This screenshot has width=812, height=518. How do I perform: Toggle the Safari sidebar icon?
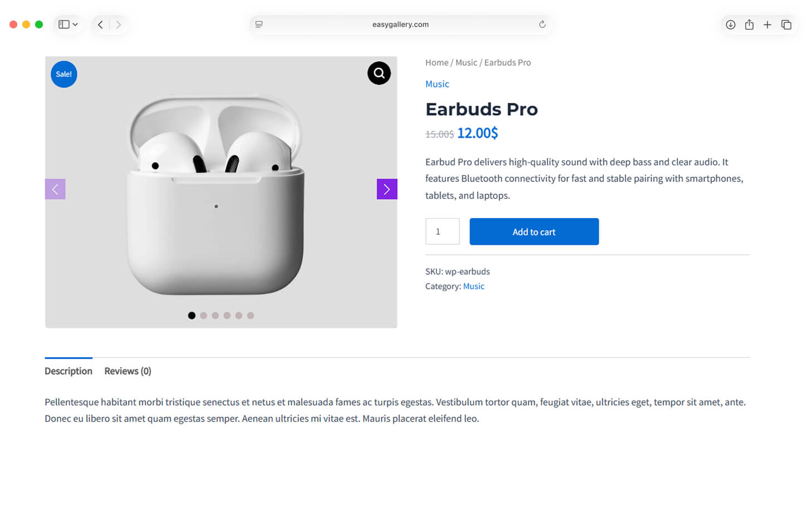pyautogui.click(x=64, y=24)
